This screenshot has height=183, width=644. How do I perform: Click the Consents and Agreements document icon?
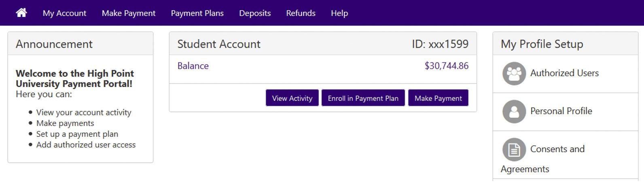point(514,149)
